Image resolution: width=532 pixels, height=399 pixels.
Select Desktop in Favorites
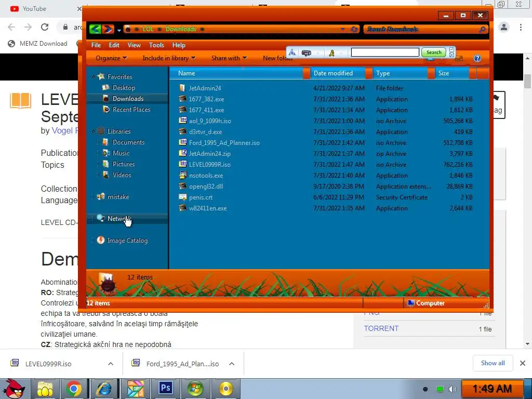pos(124,87)
